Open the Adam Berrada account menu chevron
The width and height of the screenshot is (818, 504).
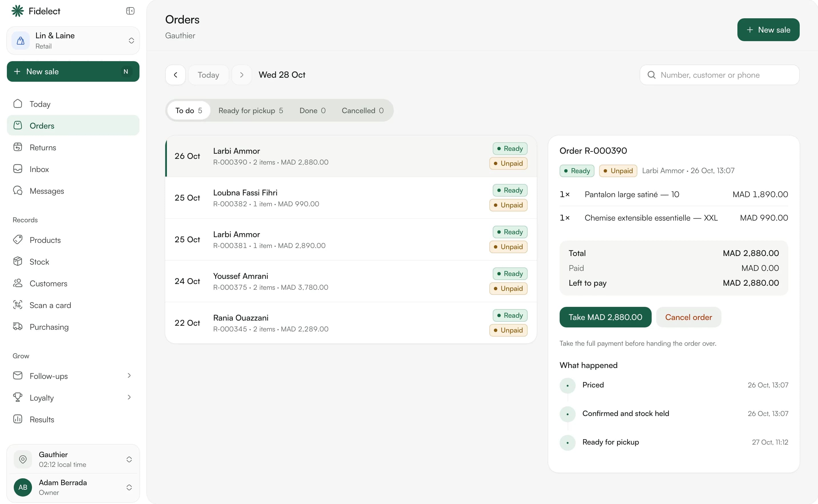(x=129, y=487)
